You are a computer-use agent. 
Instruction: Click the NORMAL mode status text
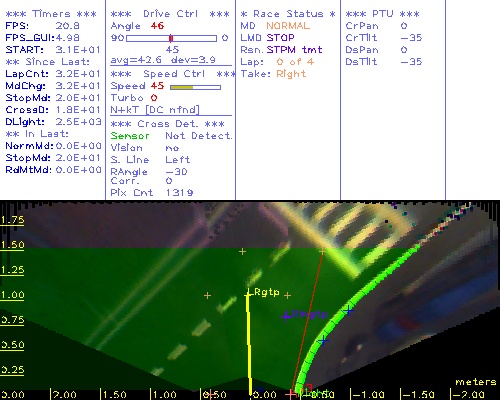click(x=288, y=26)
